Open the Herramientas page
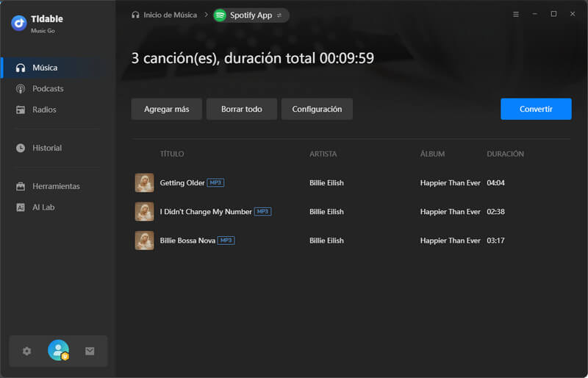The image size is (588, 378). (58, 186)
